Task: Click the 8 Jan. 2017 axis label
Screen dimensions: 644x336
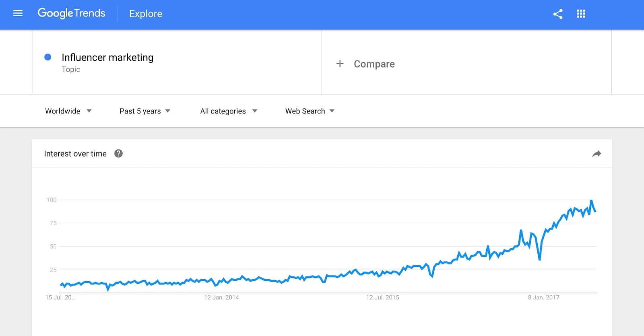Action: point(544,297)
